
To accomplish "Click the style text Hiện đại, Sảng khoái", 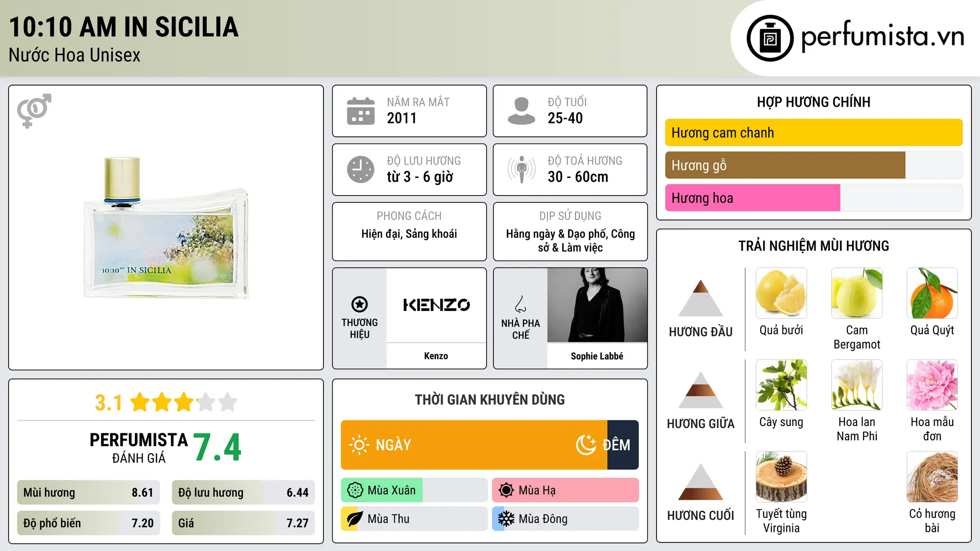I will (409, 234).
